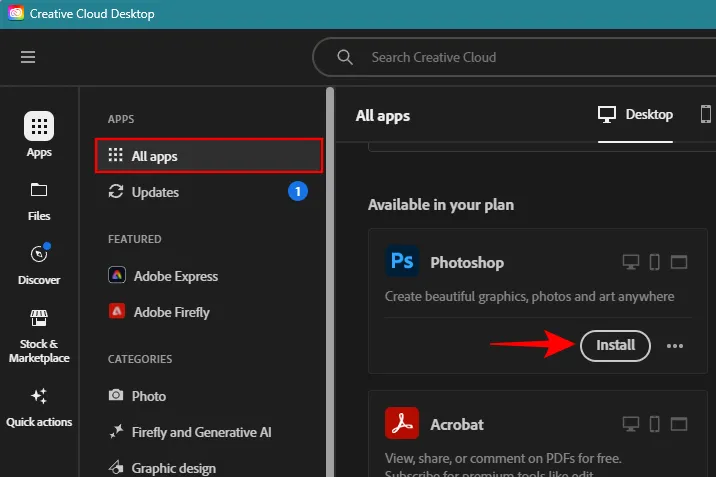Click Acrobat web platform icon
This screenshot has height=477, width=716.
(679, 424)
